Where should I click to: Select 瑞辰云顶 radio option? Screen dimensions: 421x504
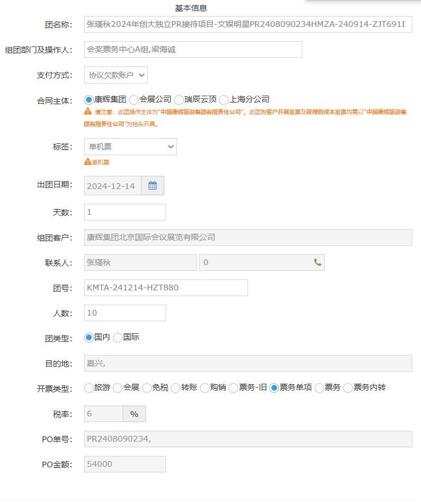(179, 100)
